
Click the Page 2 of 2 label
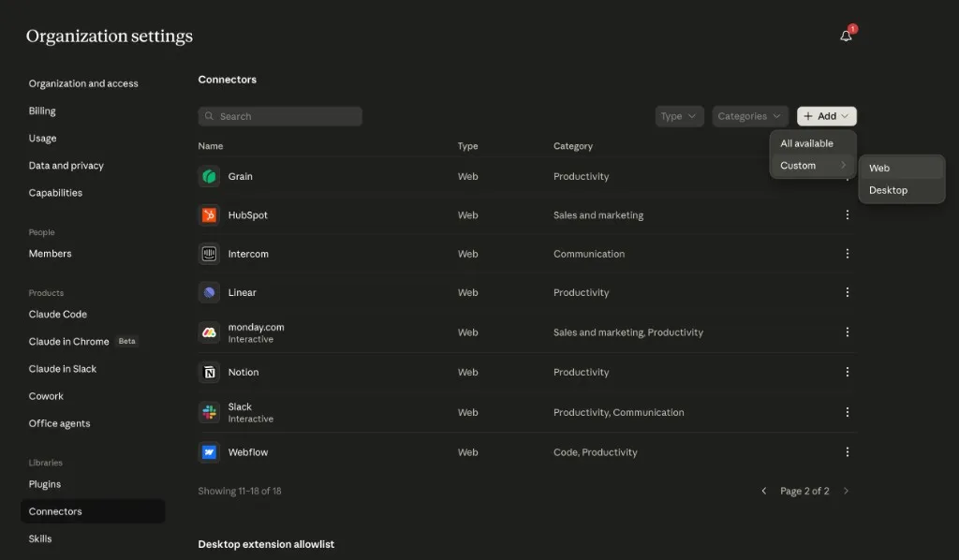[804, 491]
